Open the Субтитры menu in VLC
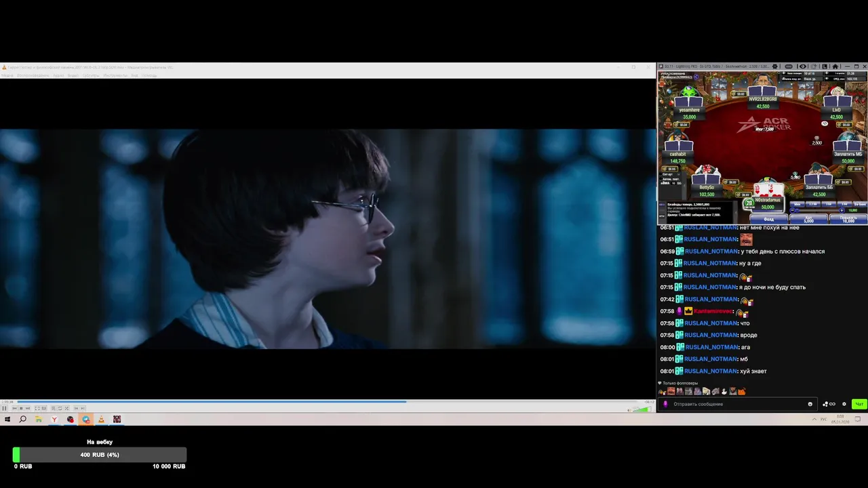The image size is (868, 488). click(91, 75)
